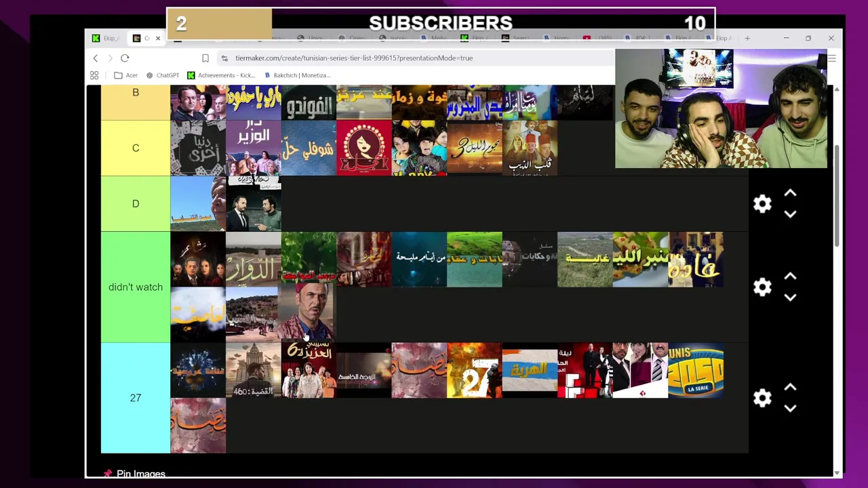Move the 27 tier up
This screenshot has width=868, height=488.
point(790,388)
